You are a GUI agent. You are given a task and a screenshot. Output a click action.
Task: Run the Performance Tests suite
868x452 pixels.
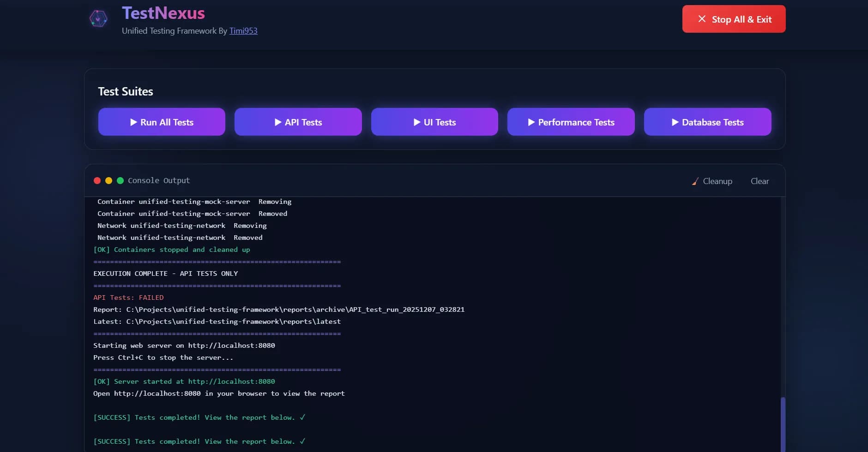point(571,122)
